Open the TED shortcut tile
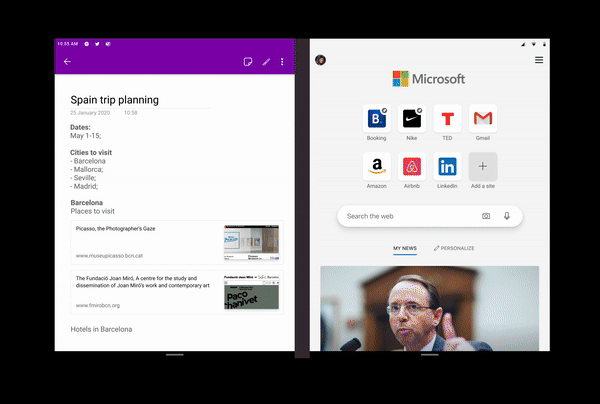The image size is (600, 404). [x=447, y=119]
